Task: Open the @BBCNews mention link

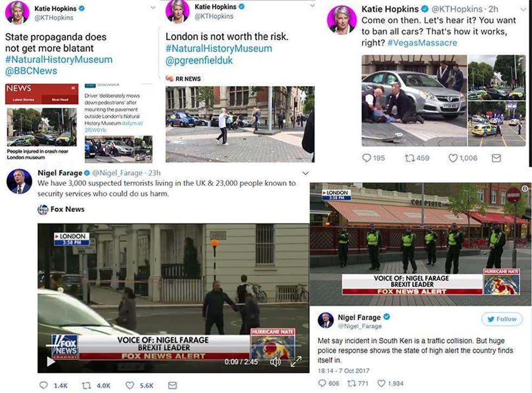Action: (31, 71)
